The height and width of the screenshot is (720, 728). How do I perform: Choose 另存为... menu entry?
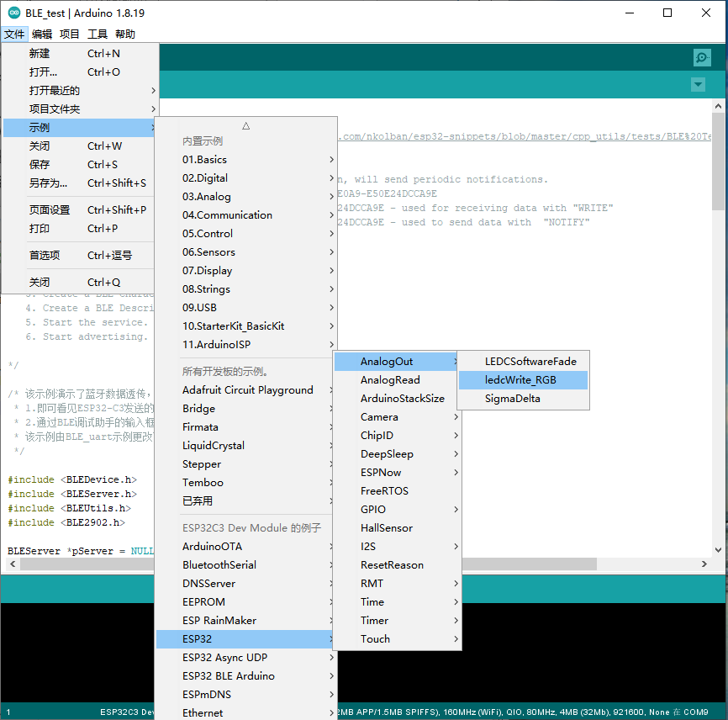coord(79,183)
